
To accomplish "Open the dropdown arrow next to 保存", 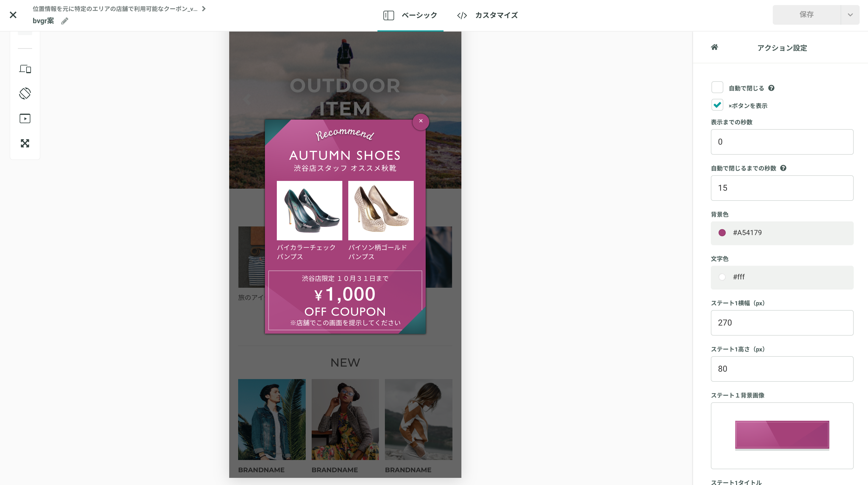I will coord(850,15).
